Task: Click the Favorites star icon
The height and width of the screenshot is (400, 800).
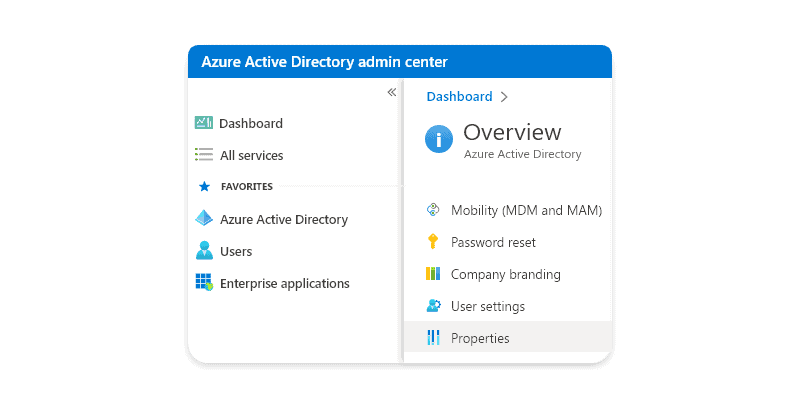Action: 205,187
